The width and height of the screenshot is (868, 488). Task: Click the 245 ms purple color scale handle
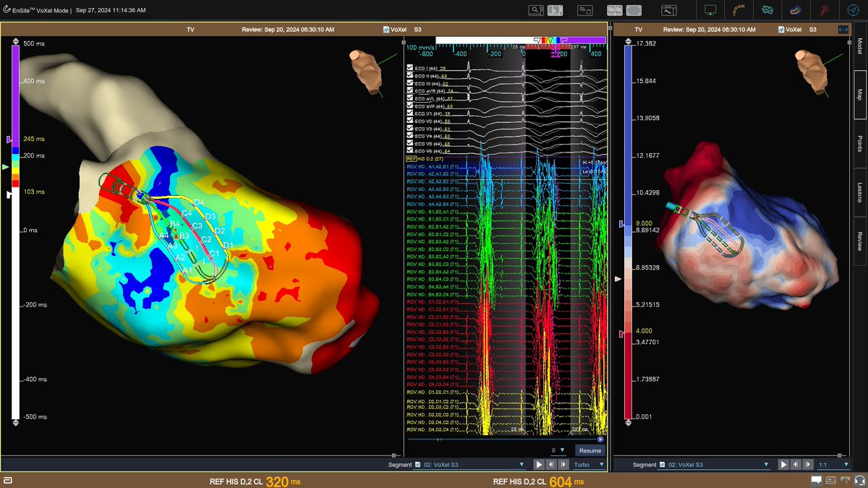tap(9, 138)
